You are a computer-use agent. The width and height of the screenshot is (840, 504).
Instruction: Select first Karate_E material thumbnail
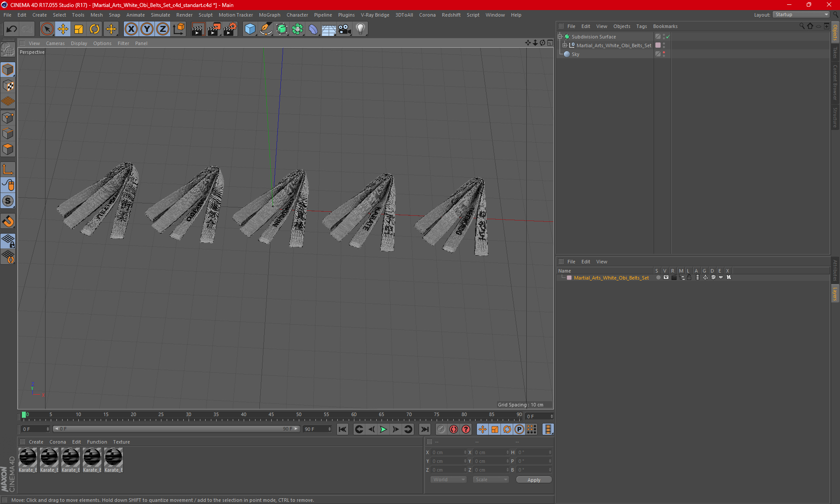point(28,460)
